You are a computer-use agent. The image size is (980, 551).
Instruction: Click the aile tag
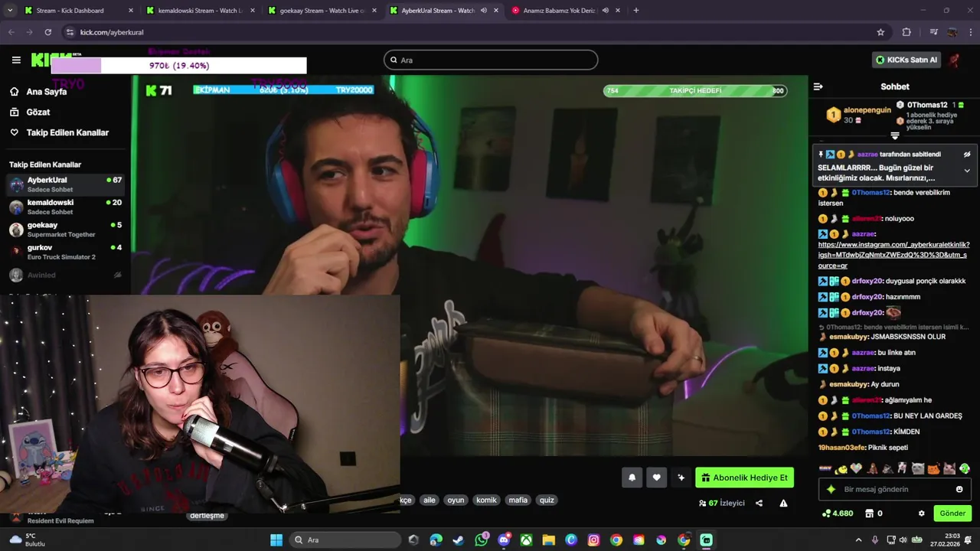pos(429,500)
